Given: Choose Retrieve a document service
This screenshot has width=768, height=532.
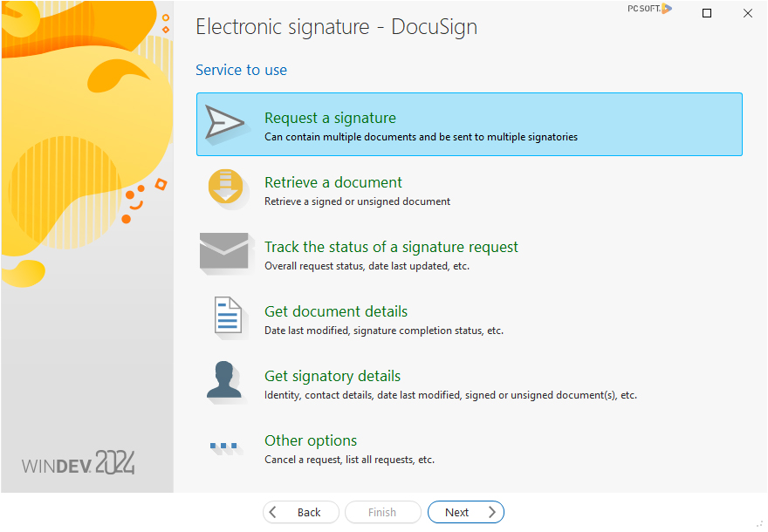Looking at the screenshot, I should [x=470, y=189].
